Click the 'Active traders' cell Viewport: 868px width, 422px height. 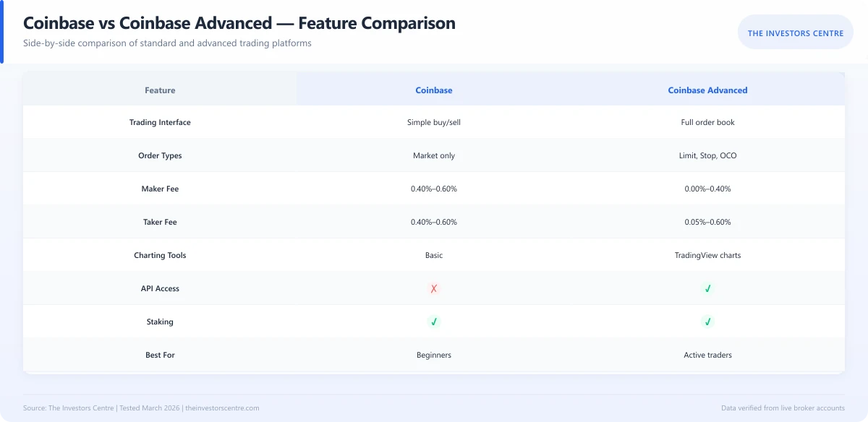707,355
